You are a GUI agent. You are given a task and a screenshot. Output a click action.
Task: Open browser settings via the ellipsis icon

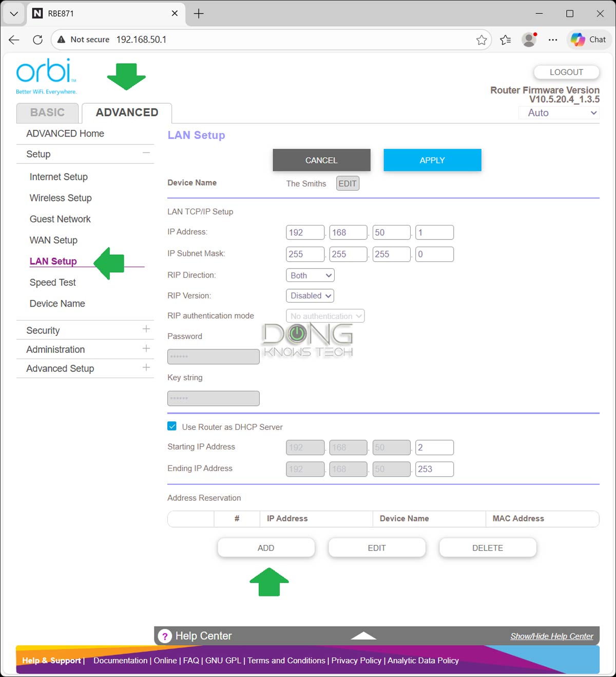(553, 40)
